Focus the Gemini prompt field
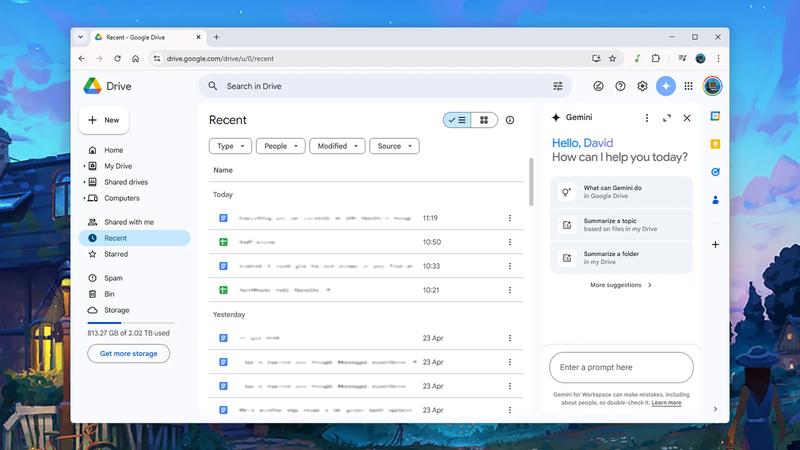This screenshot has height=450, width=800. pos(621,367)
